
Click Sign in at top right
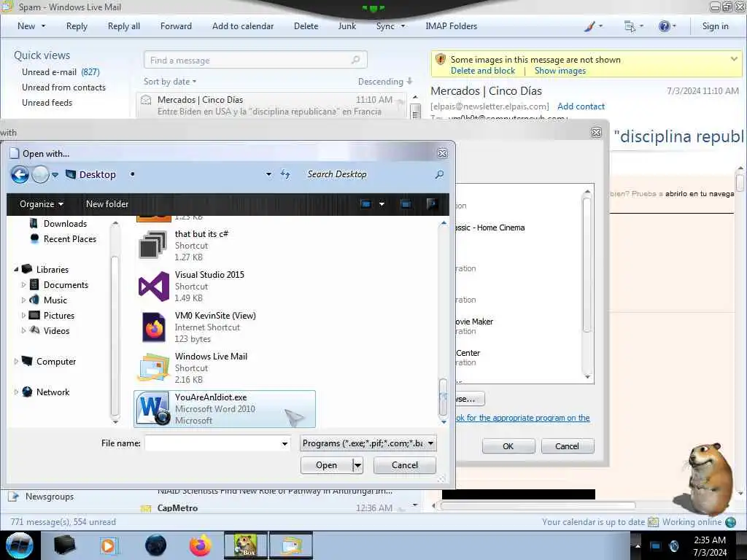pyautogui.click(x=715, y=26)
